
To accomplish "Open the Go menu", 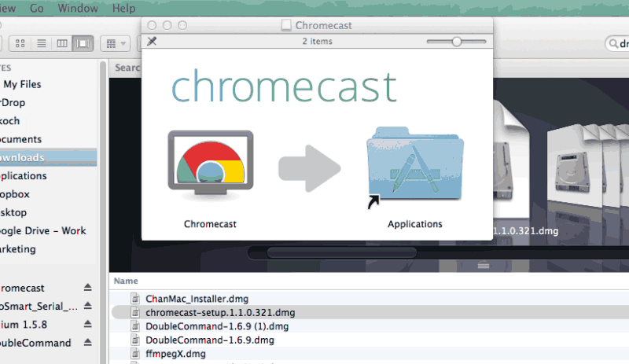I will [36, 8].
